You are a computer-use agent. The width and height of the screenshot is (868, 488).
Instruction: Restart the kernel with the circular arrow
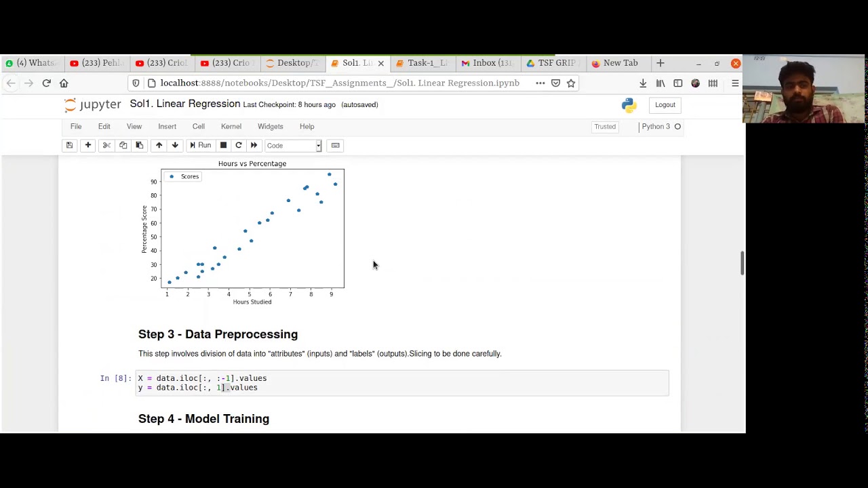coord(239,145)
